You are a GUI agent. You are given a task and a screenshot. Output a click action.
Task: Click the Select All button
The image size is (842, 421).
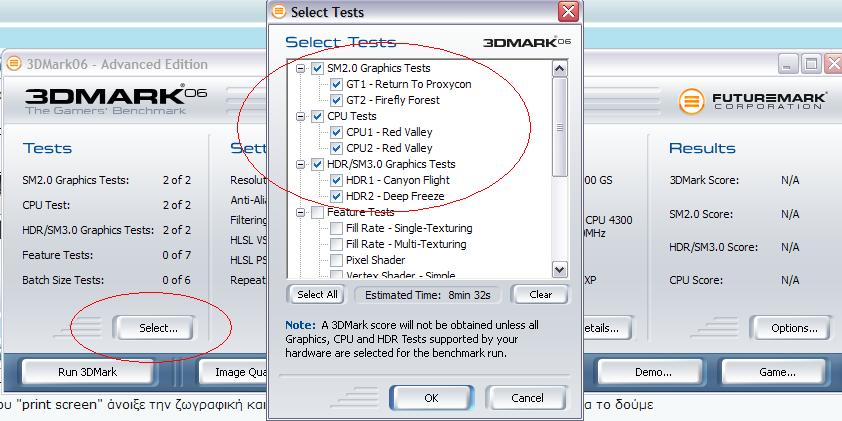317,295
